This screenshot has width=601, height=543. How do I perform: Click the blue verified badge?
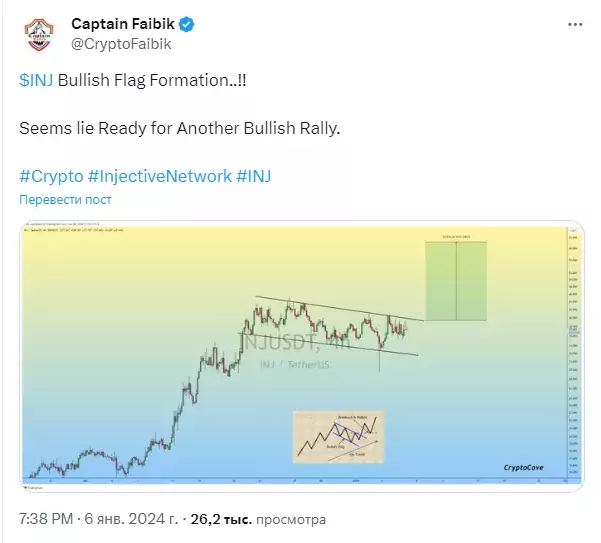(x=187, y=25)
